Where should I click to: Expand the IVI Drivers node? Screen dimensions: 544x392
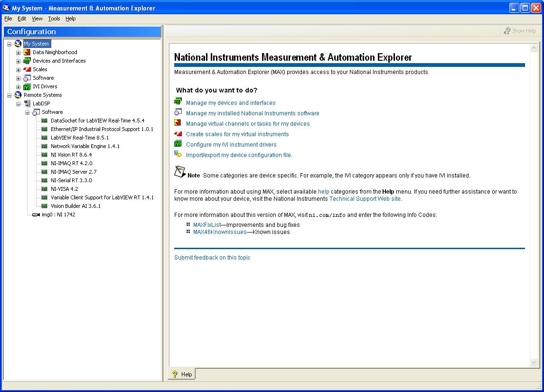click(x=19, y=87)
